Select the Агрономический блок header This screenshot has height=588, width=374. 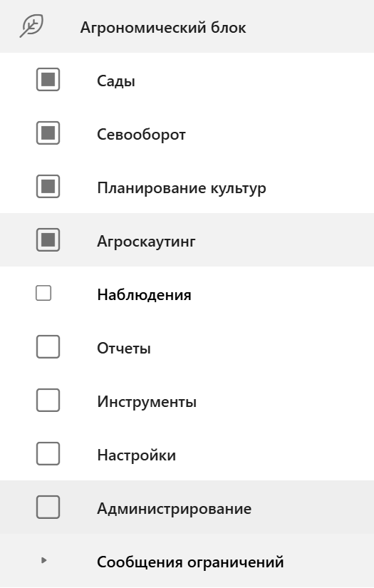(187, 26)
